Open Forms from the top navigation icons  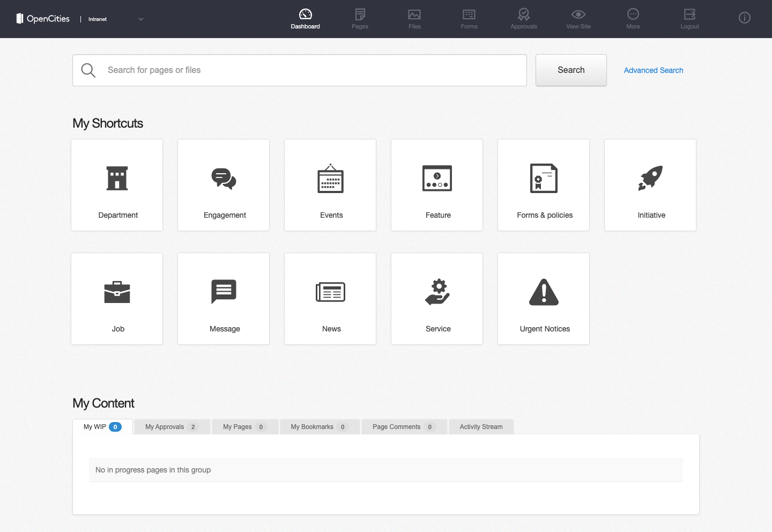[469, 19]
